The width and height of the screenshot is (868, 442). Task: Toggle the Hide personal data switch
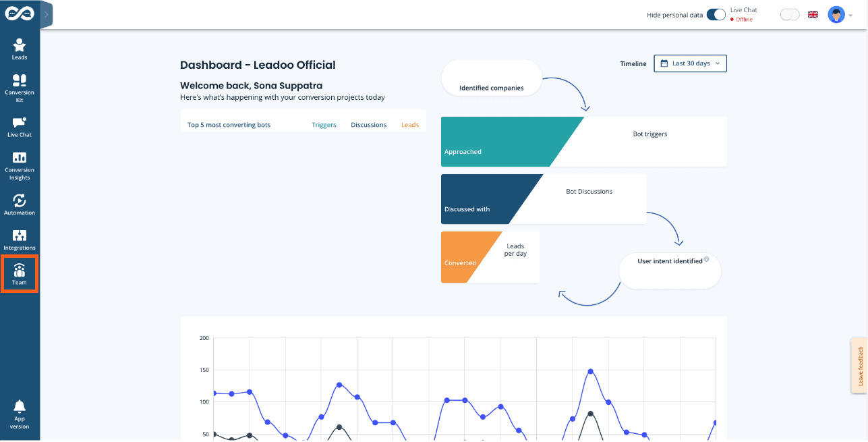[716, 15]
